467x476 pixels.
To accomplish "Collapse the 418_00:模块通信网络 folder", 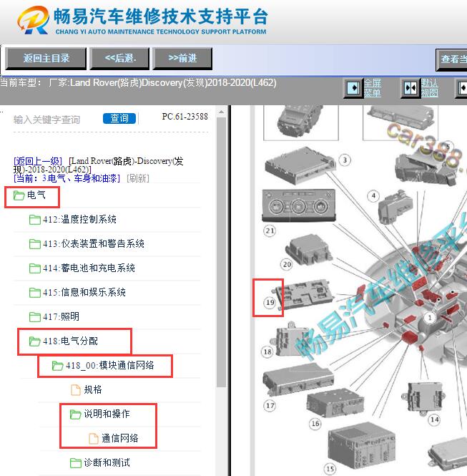I will point(109,365).
